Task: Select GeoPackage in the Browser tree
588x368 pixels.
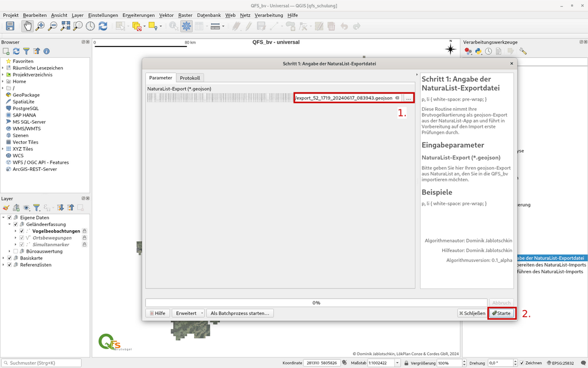Action: pyautogui.click(x=26, y=95)
